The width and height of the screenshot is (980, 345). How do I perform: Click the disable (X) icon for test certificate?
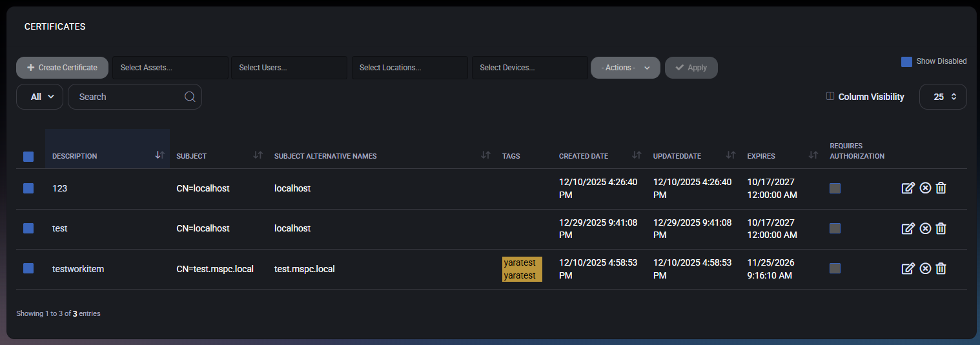pyautogui.click(x=925, y=228)
